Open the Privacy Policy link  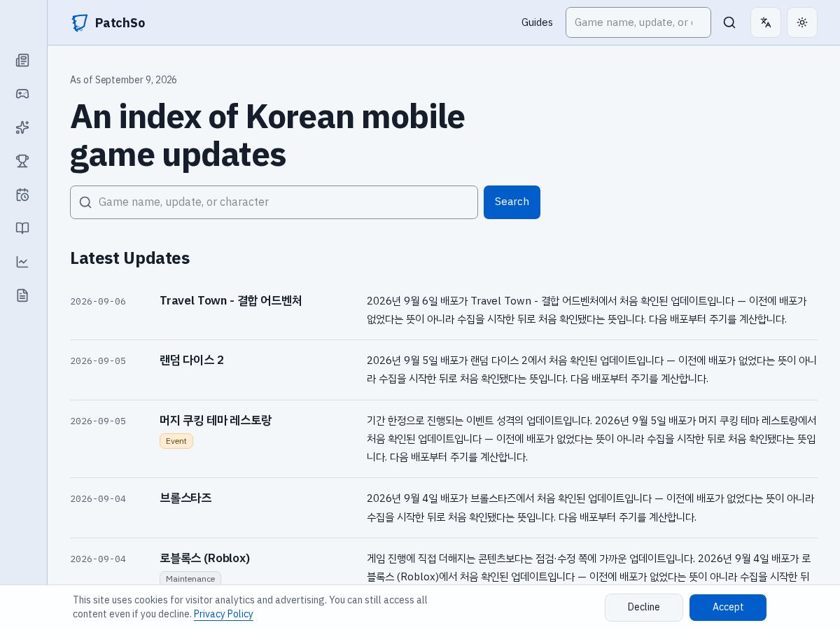click(x=223, y=614)
